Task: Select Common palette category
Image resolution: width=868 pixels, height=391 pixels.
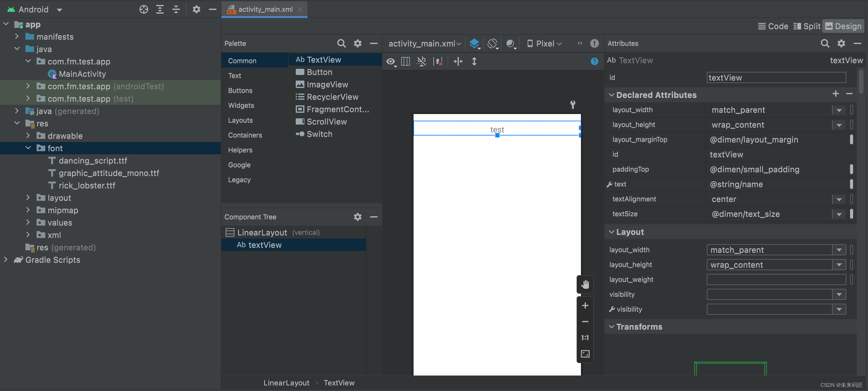Action: 255,61
